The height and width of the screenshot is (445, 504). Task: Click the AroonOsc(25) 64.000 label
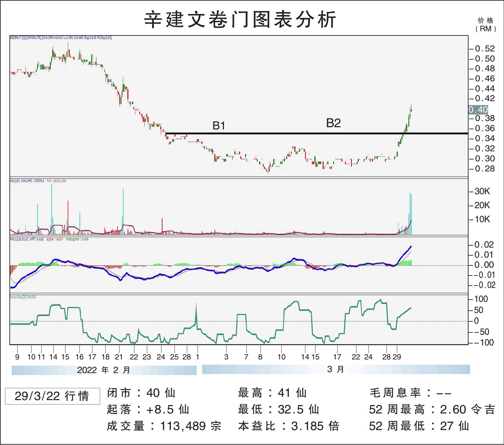pos(23,297)
